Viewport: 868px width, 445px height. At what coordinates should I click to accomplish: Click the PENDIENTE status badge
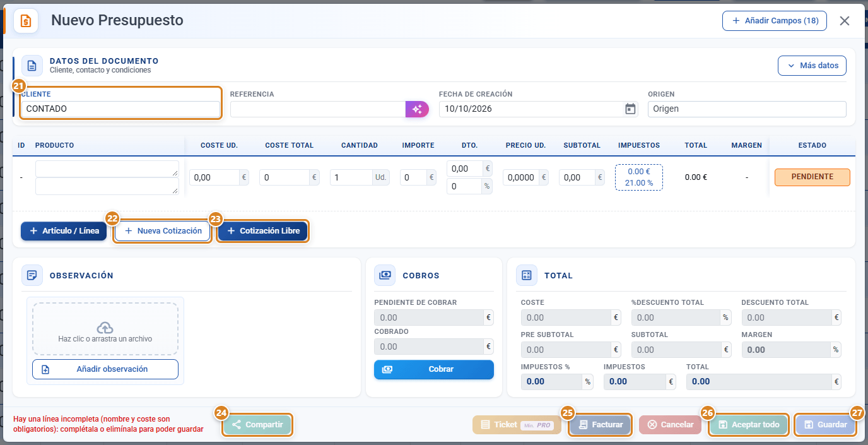[812, 177]
